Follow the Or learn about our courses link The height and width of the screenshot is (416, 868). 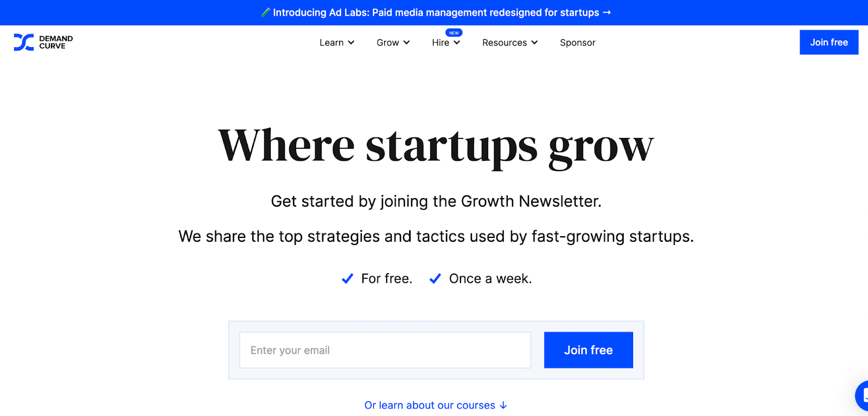(430, 405)
